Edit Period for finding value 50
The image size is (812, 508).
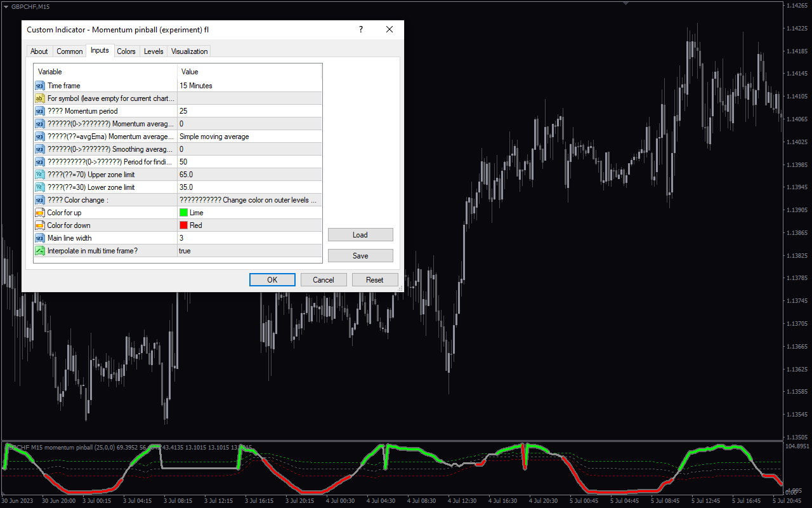[x=249, y=162]
